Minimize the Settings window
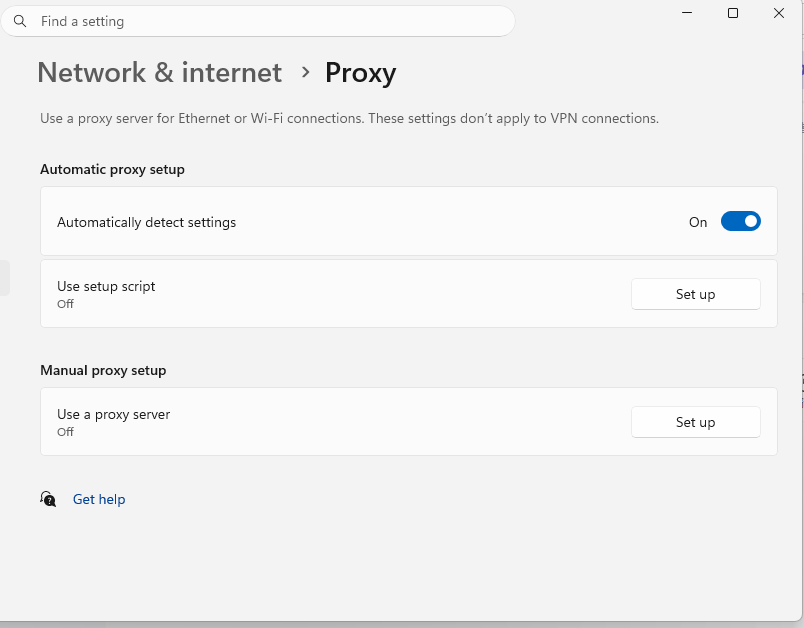 [687, 13]
